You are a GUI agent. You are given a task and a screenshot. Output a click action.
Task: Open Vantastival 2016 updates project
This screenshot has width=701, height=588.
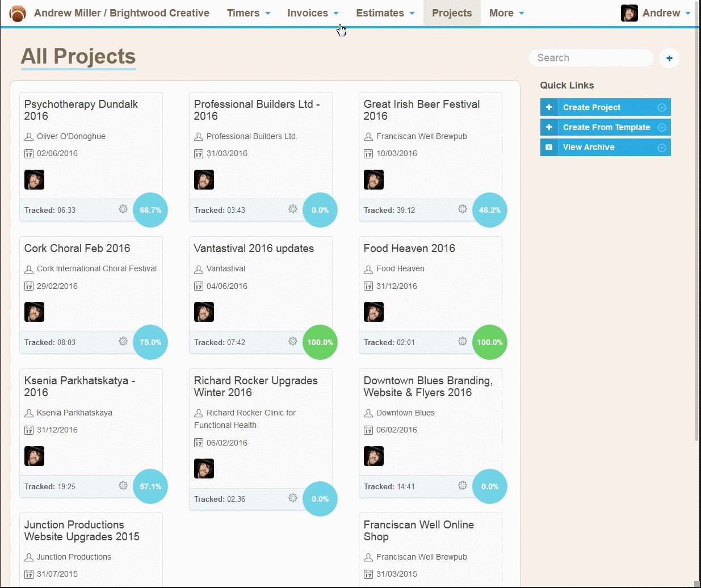click(x=254, y=248)
